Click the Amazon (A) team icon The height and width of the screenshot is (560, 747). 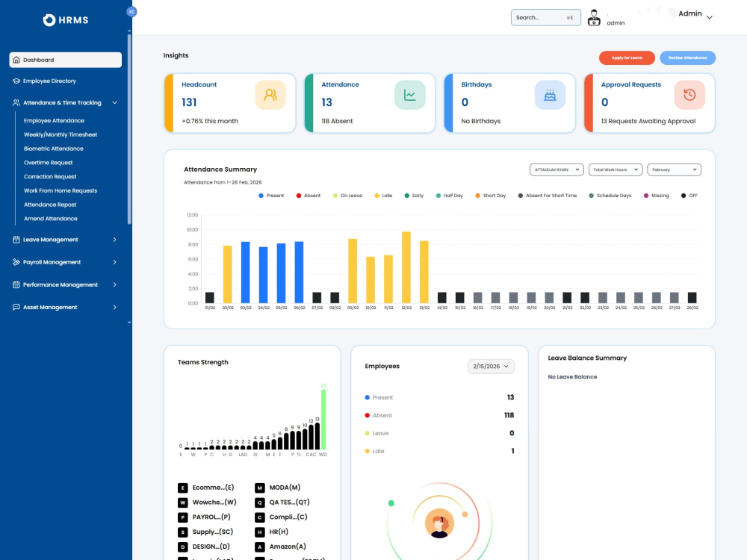pos(260,547)
